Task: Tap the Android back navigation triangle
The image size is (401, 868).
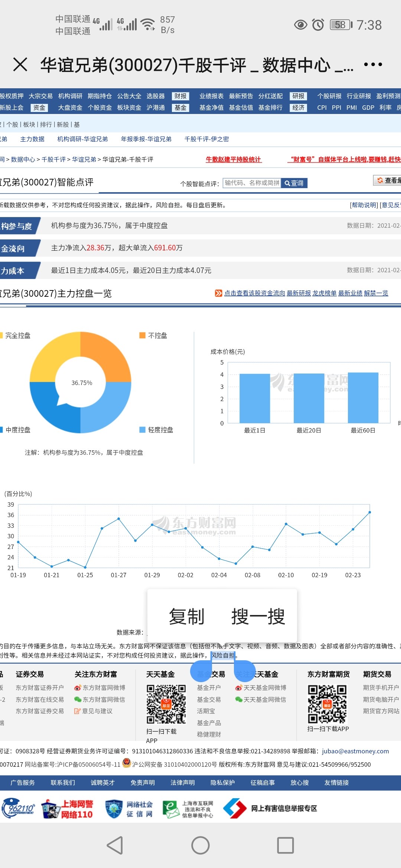Action: click(x=115, y=845)
